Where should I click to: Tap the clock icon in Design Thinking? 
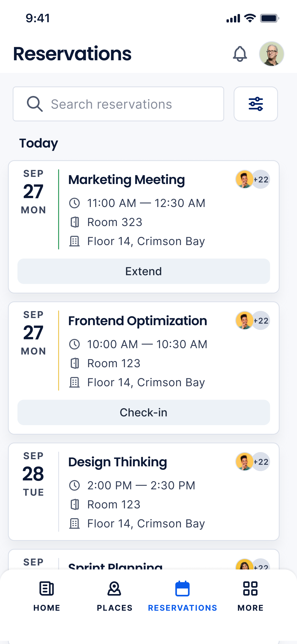(x=74, y=485)
